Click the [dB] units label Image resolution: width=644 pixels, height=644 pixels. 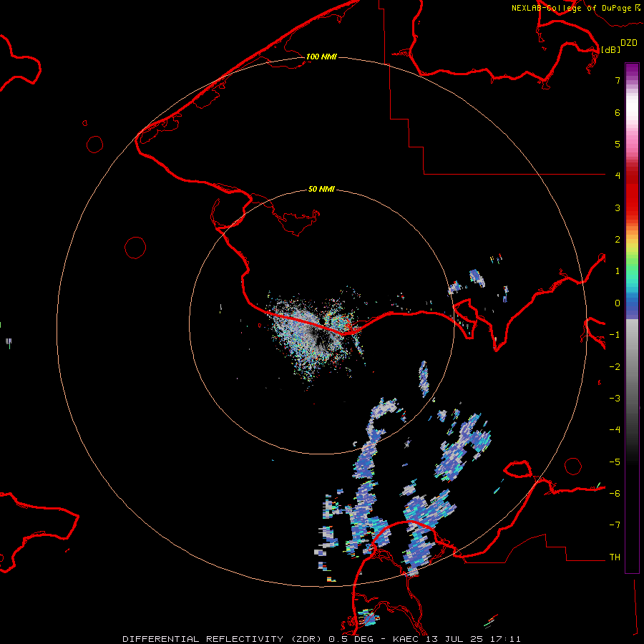click(x=610, y=49)
